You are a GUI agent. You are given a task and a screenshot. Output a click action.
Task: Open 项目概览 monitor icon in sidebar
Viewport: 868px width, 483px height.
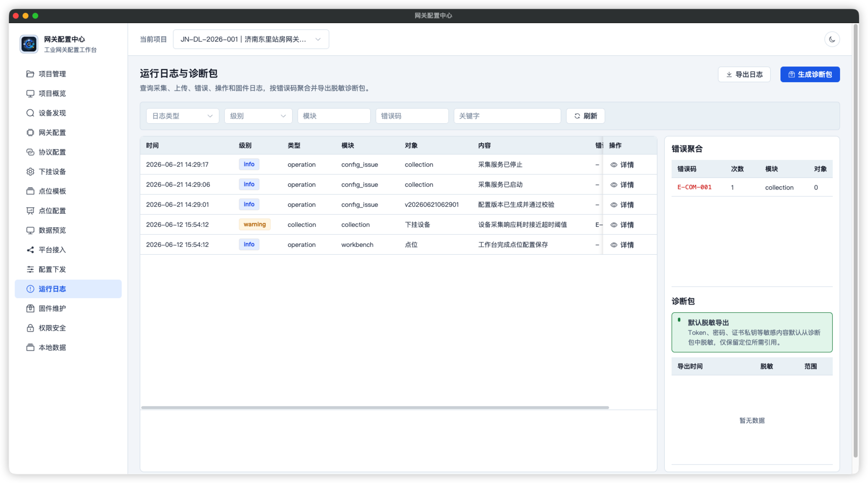30,93
